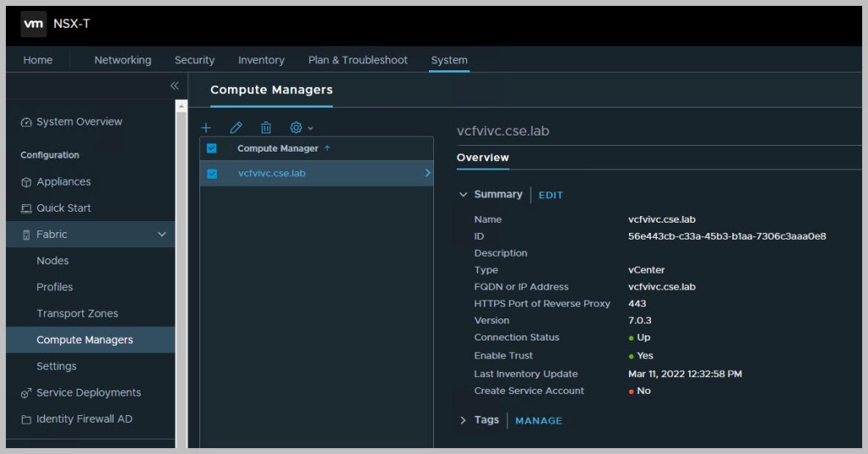Toggle the select-all header checkbox
868x454 pixels.
click(212, 148)
